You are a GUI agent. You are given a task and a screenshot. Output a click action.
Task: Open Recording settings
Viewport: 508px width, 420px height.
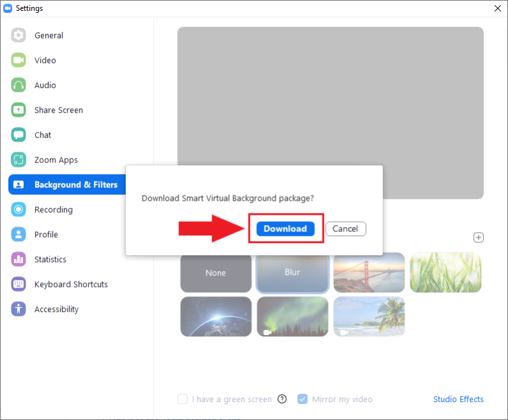[x=54, y=210]
